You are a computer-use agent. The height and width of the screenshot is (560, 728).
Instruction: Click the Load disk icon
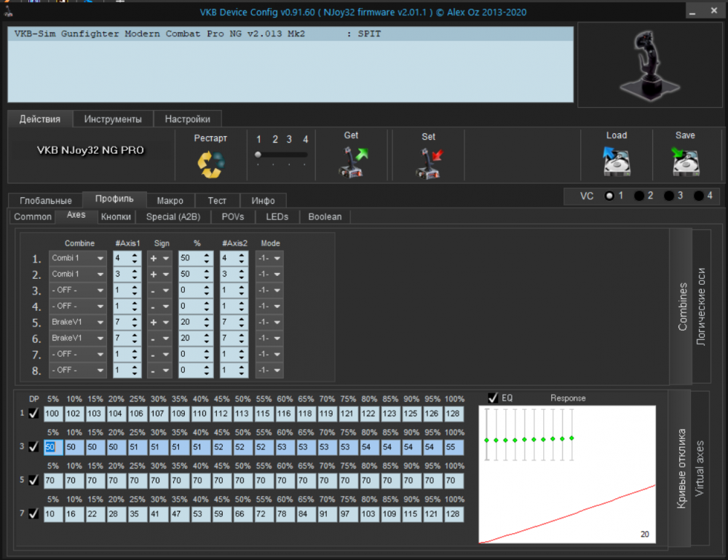616,161
